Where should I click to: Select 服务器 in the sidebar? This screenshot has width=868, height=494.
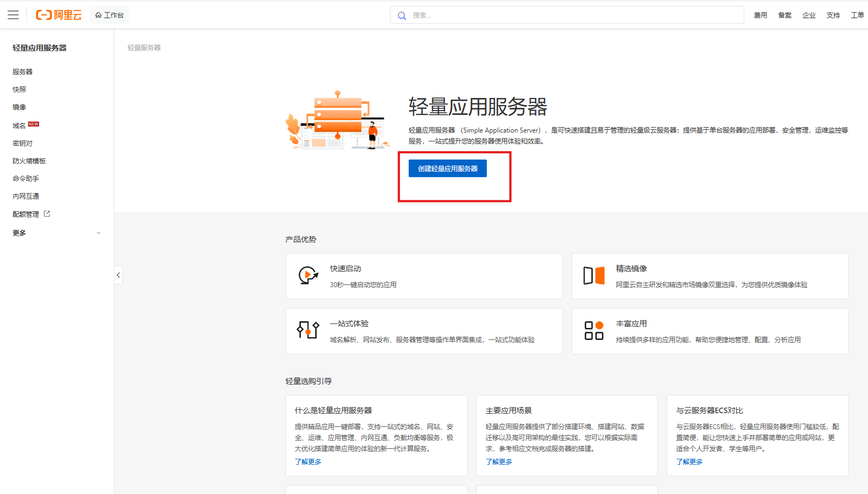coord(23,72)
